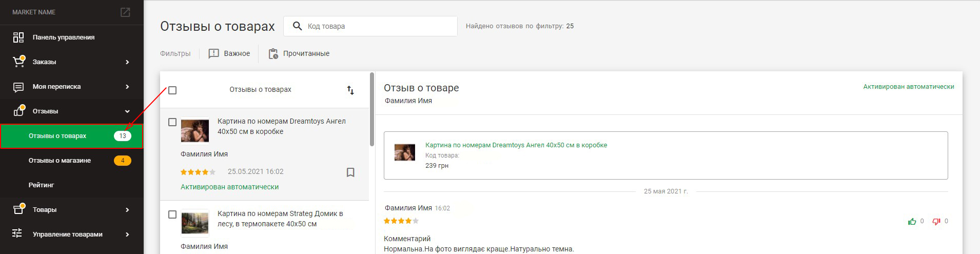Click the sliders icon for Управление товарами
The width and height of the screenshot is (980, 254).
tap(17, 233)
